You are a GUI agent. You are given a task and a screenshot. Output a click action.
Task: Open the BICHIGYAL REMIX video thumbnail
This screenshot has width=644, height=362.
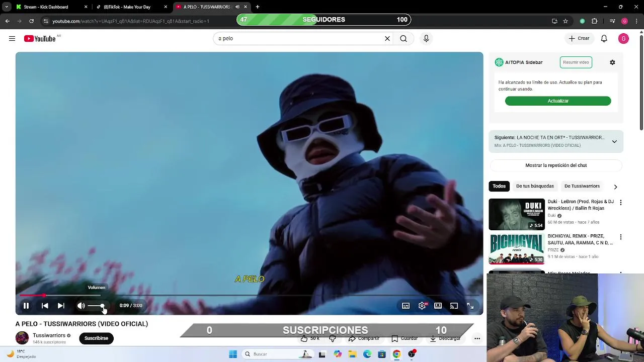point(517,248)
